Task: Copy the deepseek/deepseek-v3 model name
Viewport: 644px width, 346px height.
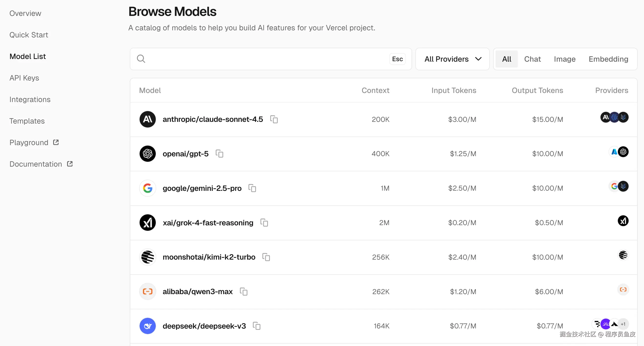Action: [x=257, y=326]
